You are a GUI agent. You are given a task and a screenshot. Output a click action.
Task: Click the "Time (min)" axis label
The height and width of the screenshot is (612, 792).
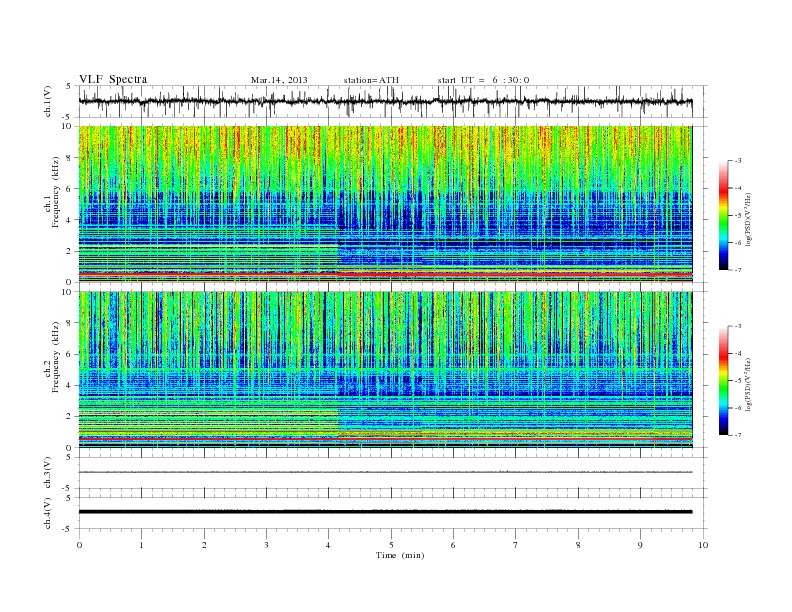coord(400,555)
